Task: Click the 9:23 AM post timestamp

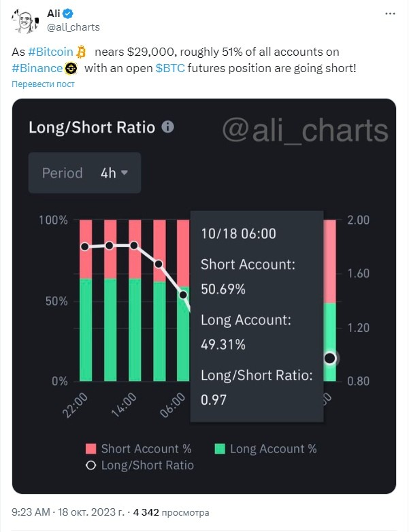Action: [31, 512]
